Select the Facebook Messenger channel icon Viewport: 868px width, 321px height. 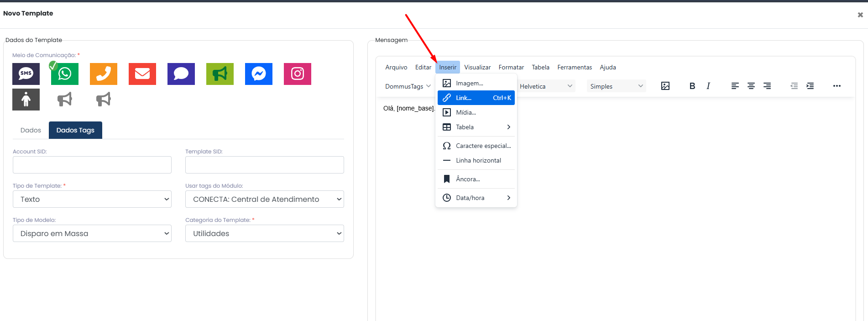click(x=259, y=74)
